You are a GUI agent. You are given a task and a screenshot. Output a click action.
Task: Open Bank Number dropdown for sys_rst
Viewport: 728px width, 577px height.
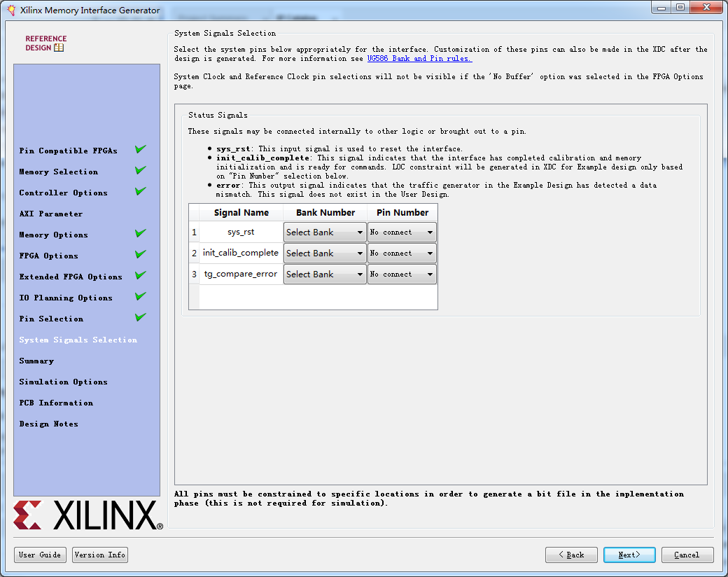(325, 232)
